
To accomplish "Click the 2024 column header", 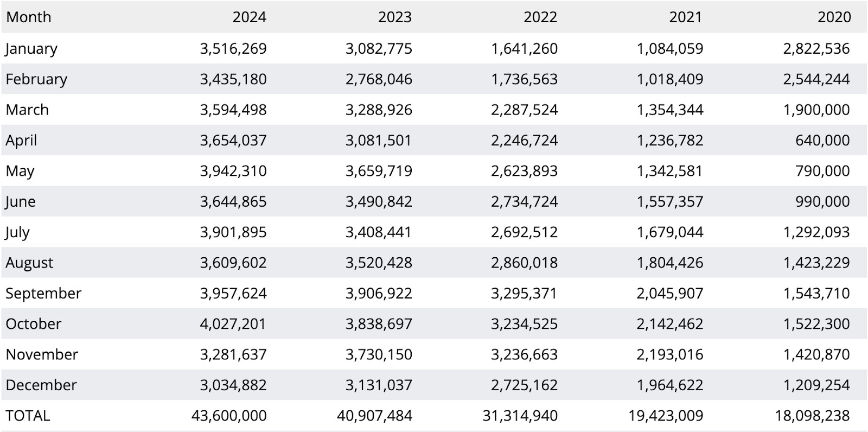I will [x=249, y=17].
